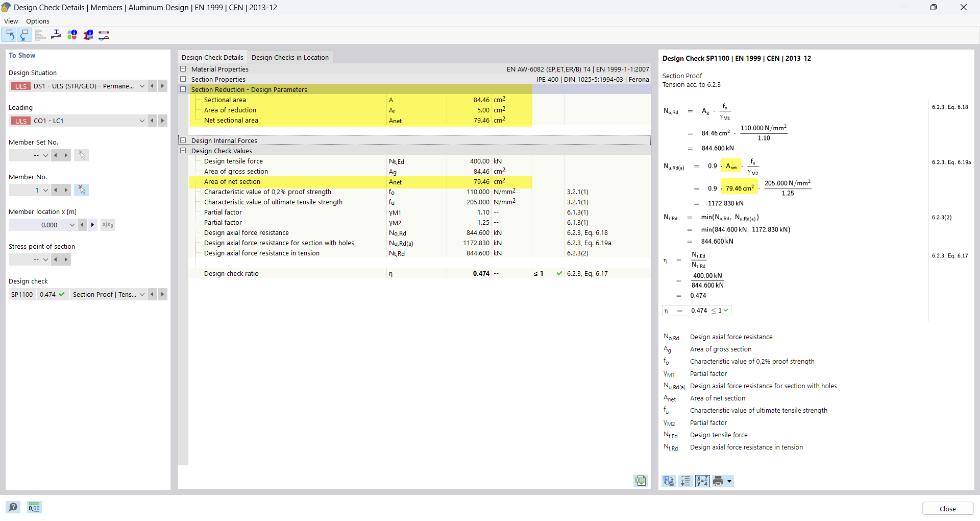Select the Design tensile force row
Screen dimensions: 980x521
[420, 161]
